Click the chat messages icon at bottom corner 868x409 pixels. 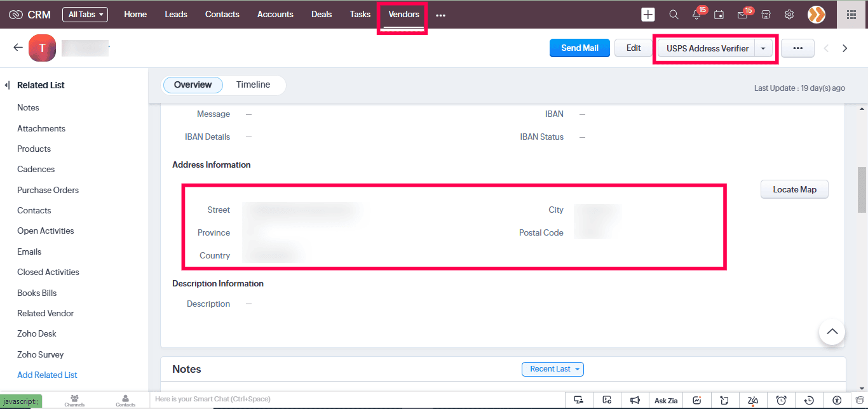click(x=859, y=400)
